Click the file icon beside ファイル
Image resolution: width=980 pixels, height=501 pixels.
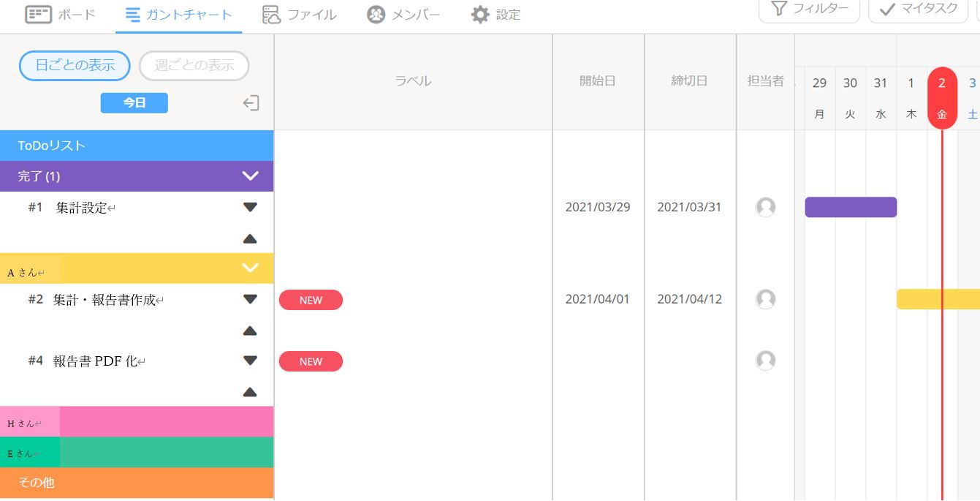tap(271, 15)
